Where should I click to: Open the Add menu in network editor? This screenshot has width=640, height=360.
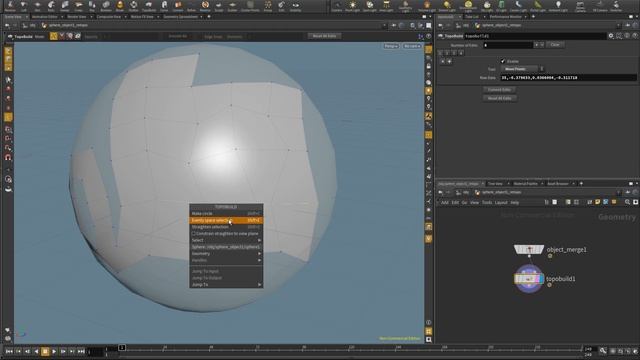click(x=444, y=202)
